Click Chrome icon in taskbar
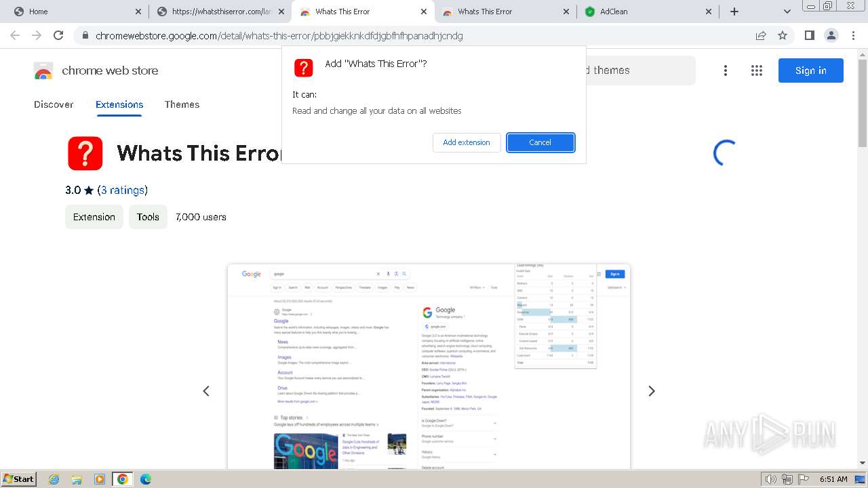The image size is (868, 488). point(123,479)
